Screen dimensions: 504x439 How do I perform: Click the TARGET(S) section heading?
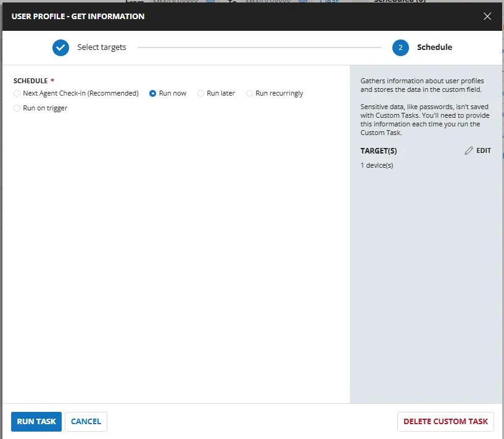pos(378,150)
